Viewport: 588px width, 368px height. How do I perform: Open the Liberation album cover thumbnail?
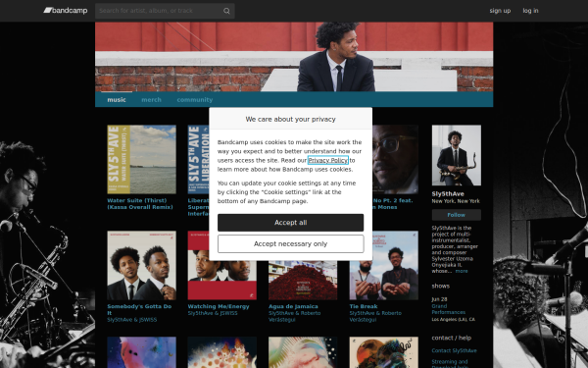(x=198, y=159)
